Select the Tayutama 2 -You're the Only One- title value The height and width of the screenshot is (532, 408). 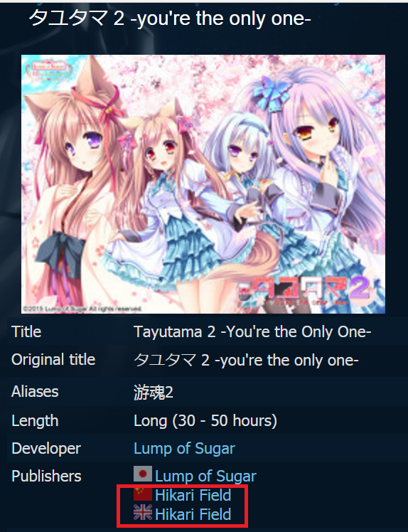click(252, 331)
